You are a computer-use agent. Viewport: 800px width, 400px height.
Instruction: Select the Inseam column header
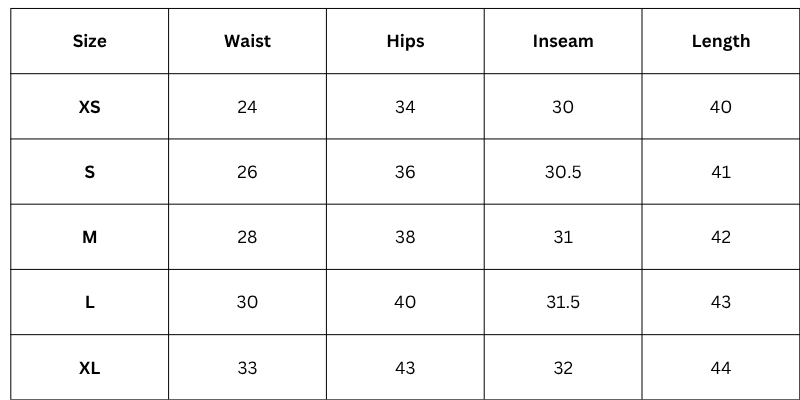[x=563, y=41]
